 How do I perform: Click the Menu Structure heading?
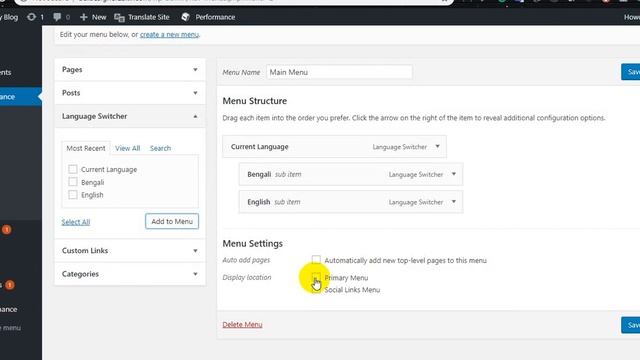255,101
